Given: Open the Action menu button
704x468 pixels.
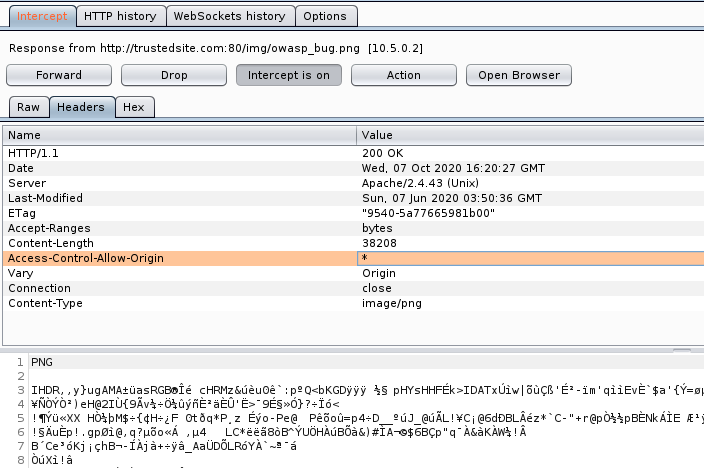Looking at the screenshot, I should point(404,75).
